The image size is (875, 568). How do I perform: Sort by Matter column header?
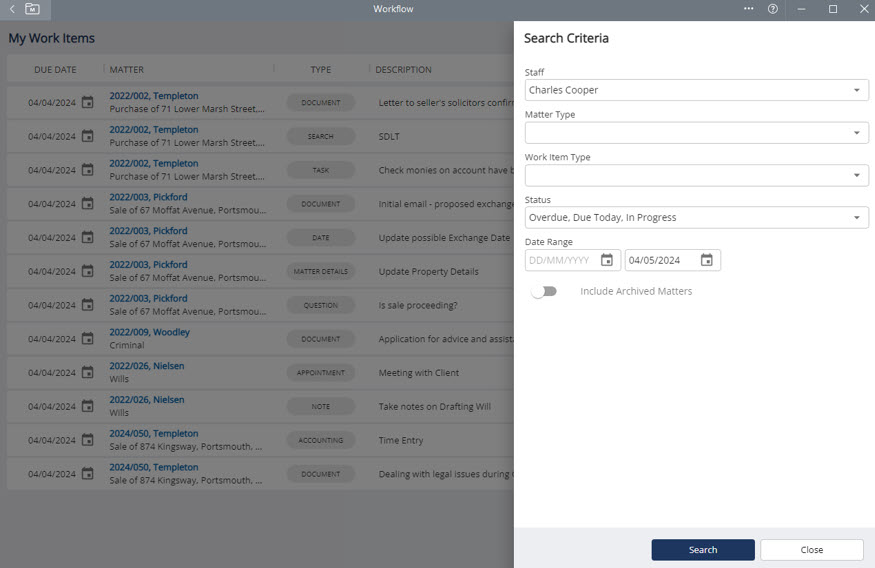point(127,70)
